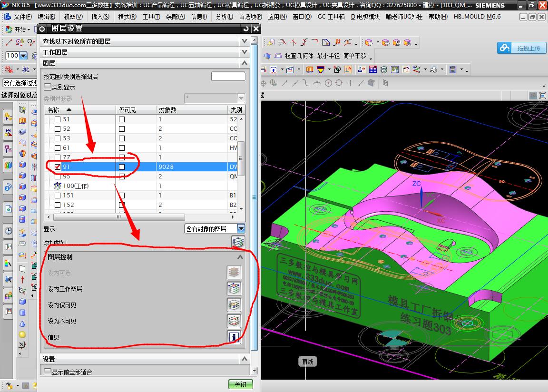Open the 显示 含有对象的图层 dropdown
This screenshot has width=548, height=392.
241,229
